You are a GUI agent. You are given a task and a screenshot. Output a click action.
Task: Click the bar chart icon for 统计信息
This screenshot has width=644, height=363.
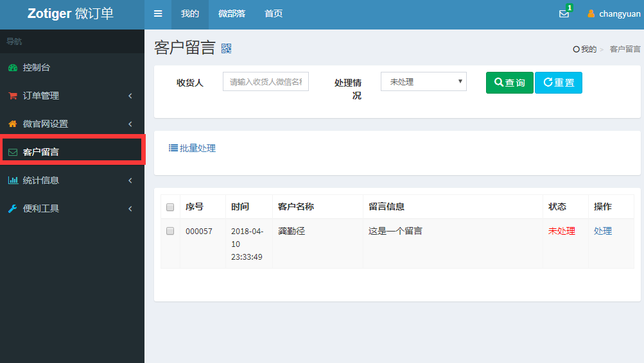click(13, 180)
